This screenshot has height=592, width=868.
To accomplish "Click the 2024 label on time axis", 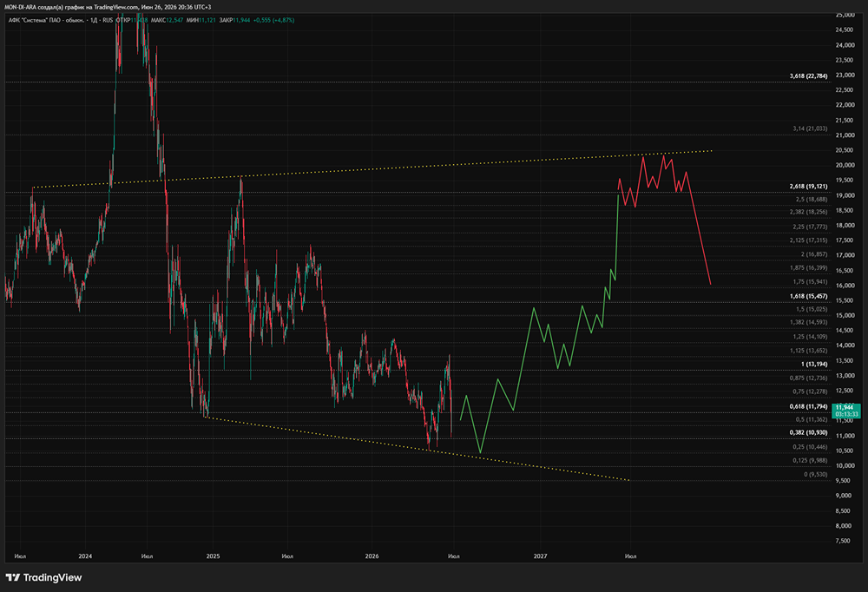I will tap(85, 556).
